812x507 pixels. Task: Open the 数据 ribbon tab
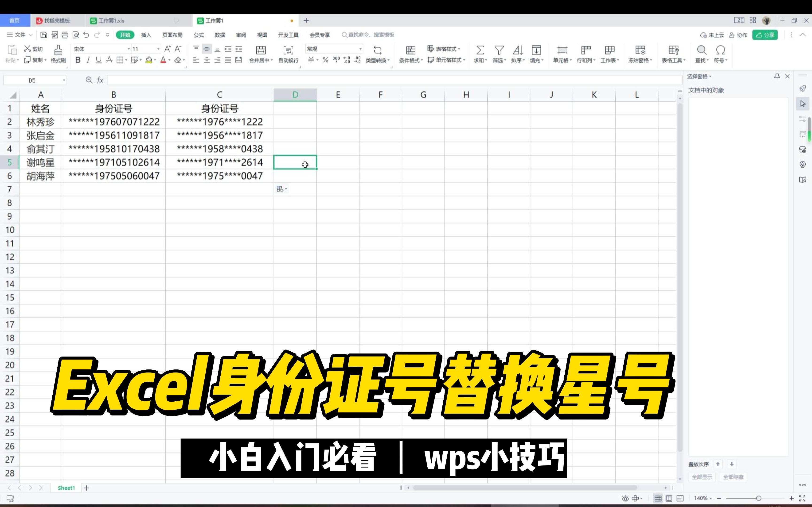[220, 35]
